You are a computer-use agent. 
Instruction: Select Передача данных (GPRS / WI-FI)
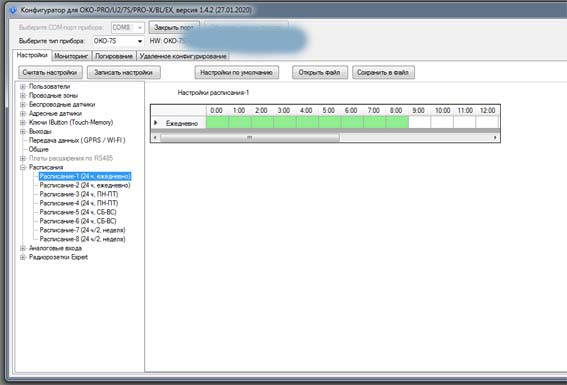point(77,140)
